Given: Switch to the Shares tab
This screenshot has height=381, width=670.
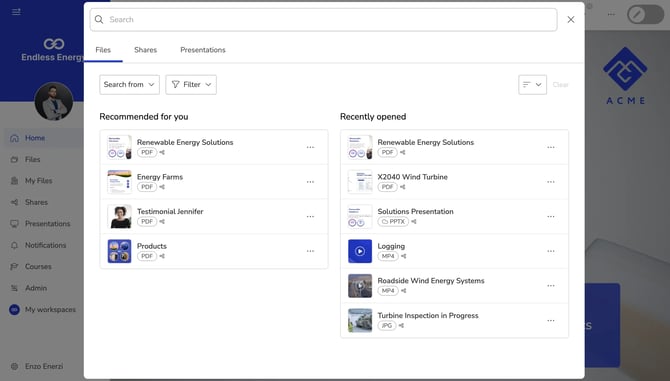Looking at the screenshot, I should pyautogui.click(x=145, y=50).
